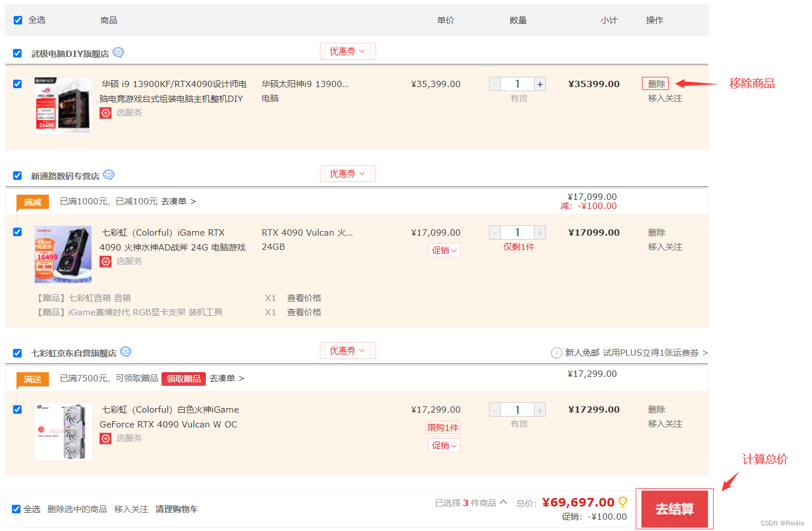Increase quantity of 白色火神 with plus button
This screenshot has height=531, width=812.
[x=539, y=409]
